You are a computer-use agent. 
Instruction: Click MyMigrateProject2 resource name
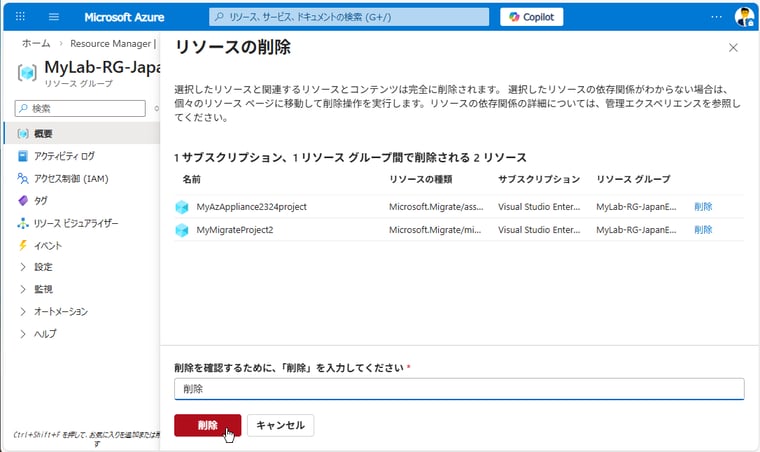point(235,230)
